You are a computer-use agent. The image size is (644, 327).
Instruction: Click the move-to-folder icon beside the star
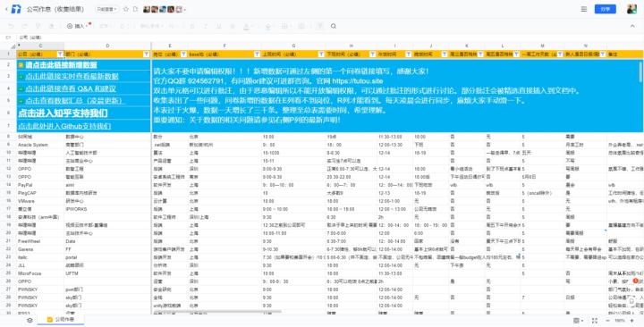coord(135,9)
